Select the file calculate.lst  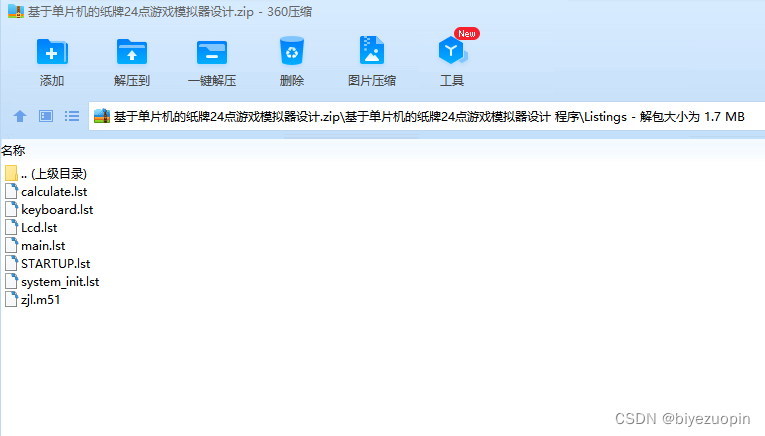point(54,192)
